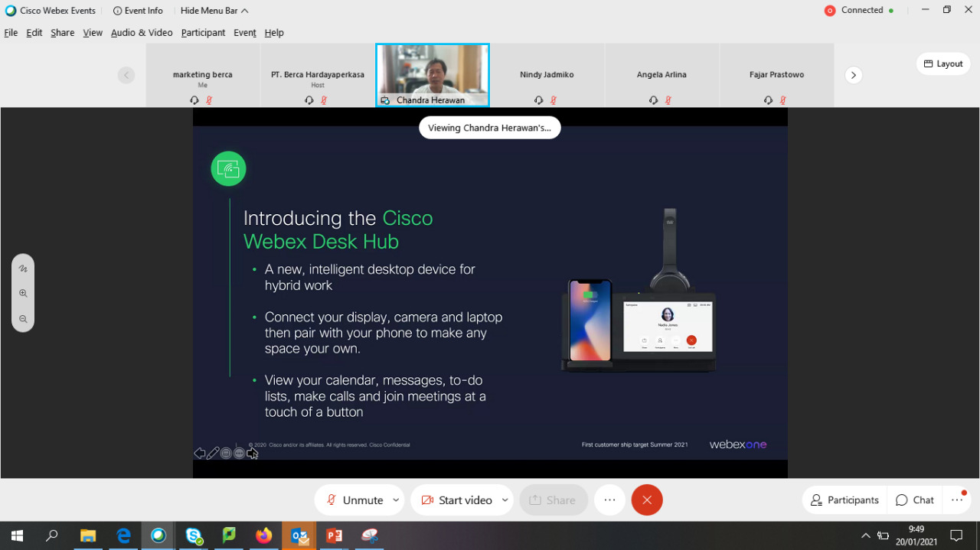Viewport: 980px width, 550px height.
Task: Open more options in center meeting controls
Action: 609,500
